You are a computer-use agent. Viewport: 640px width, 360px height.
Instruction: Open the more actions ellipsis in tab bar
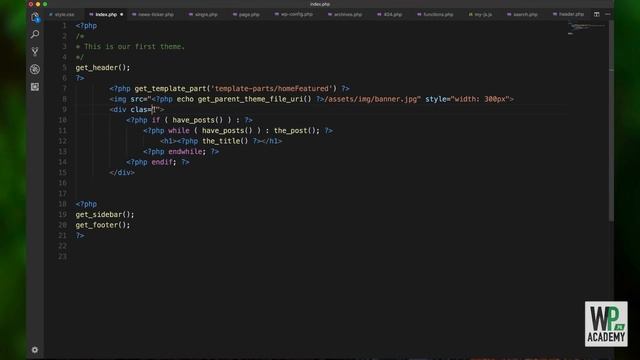pyautogui.click(x=608, y=14)
